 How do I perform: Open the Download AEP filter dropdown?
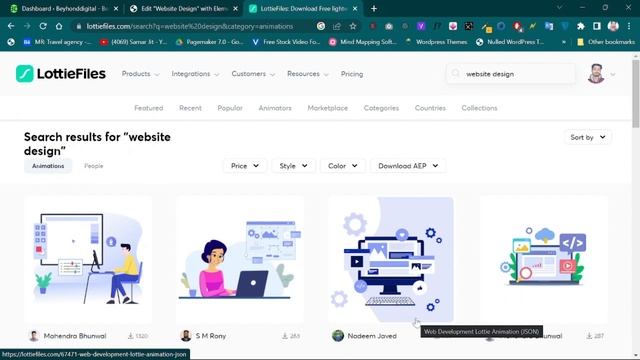pyautogui.click(x=408, y=166)
